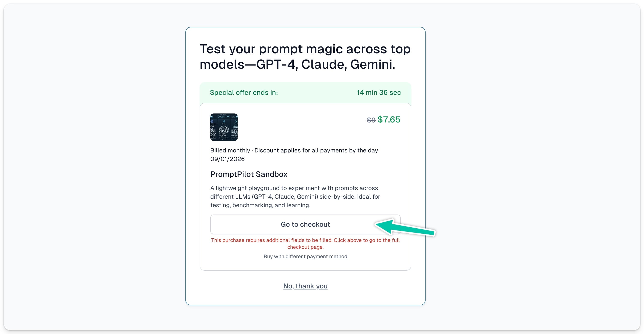Image resolution: width=644 pixels, height=334 pixels.
Task: Click the red additional fields warning message
Action: tap(305, 243)
